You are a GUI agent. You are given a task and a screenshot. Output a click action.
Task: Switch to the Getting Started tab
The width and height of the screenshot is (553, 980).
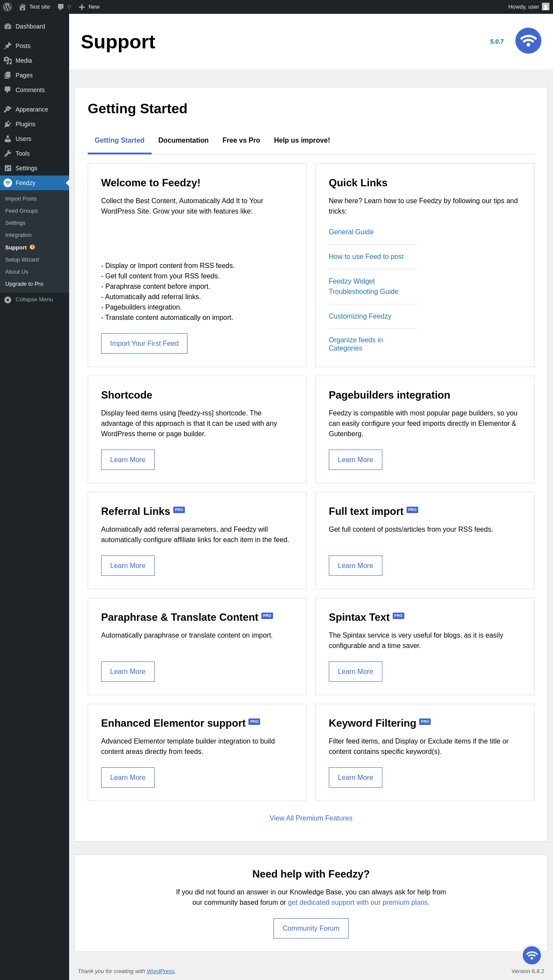pyautogui.click(x=119, y=140)
